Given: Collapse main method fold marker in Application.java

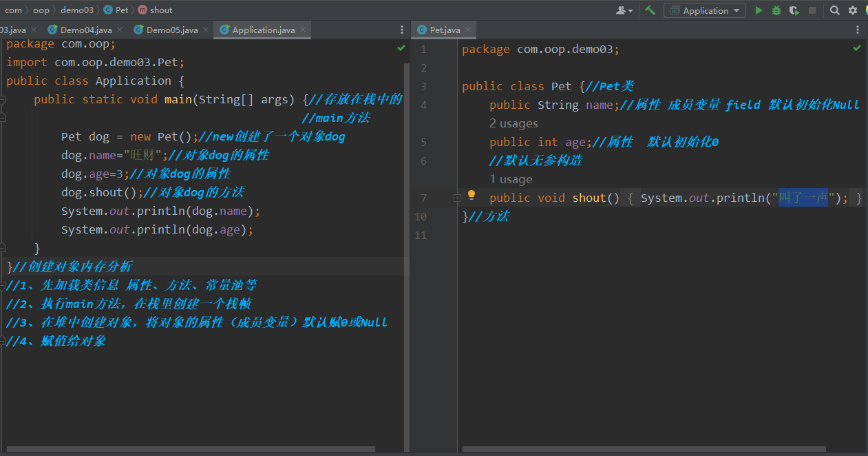Looking at the screenshot, I should tap(2, 100).
